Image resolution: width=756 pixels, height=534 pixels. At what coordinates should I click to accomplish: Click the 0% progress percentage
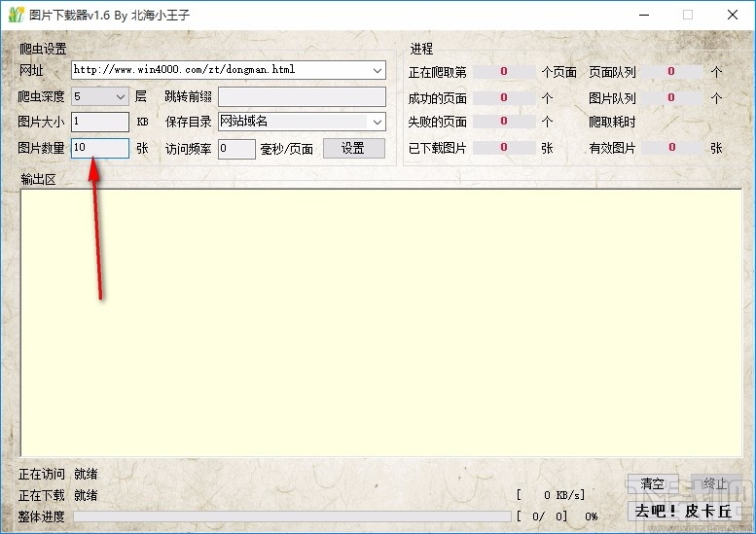click(592, 516)
